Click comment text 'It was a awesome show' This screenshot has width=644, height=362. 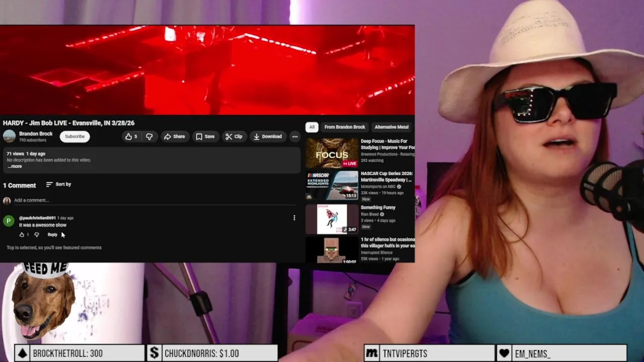coord(43,225)
